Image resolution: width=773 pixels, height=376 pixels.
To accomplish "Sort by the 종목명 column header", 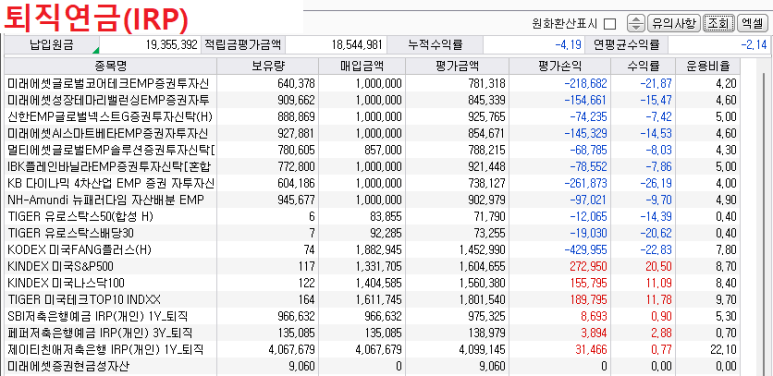I will click(x=111, y=66).
